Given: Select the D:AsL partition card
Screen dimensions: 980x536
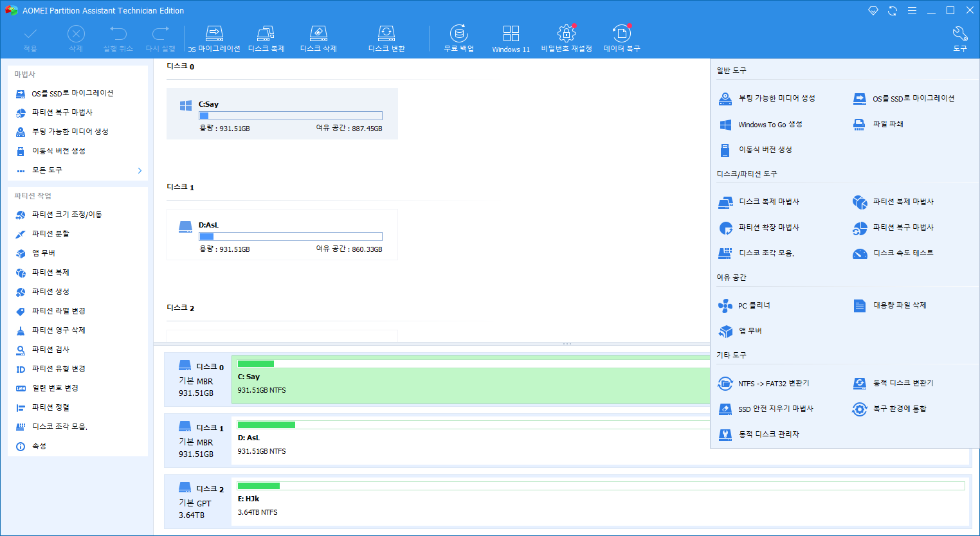Looking at the screenshot, I should (282, 235).
